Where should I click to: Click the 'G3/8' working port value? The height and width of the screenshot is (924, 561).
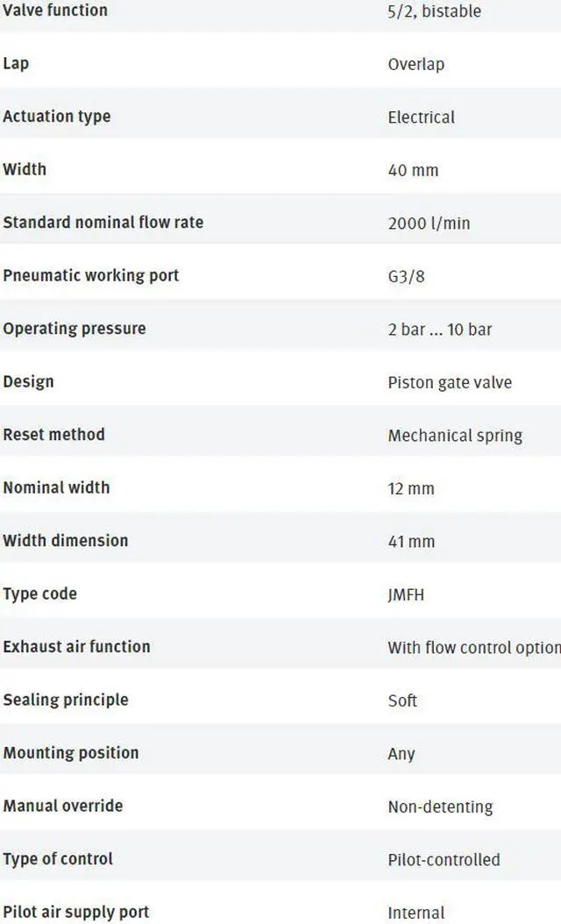(407, 276)
